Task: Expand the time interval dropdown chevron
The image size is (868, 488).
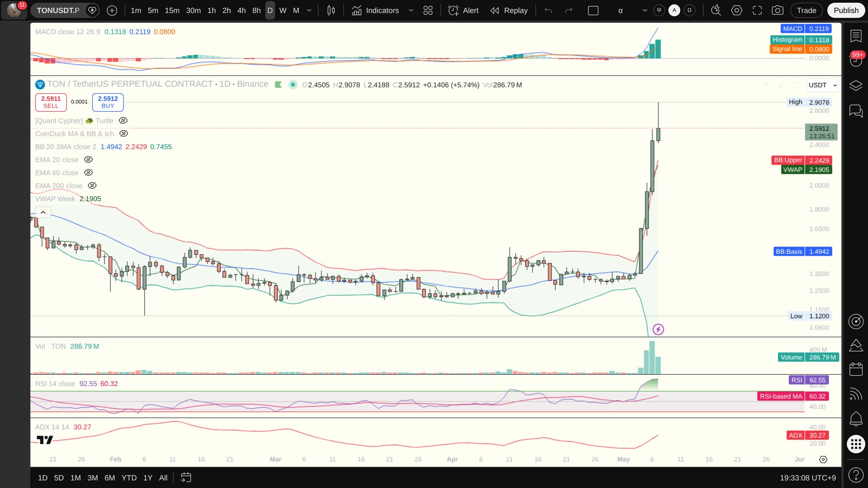Action: (309, 10)
